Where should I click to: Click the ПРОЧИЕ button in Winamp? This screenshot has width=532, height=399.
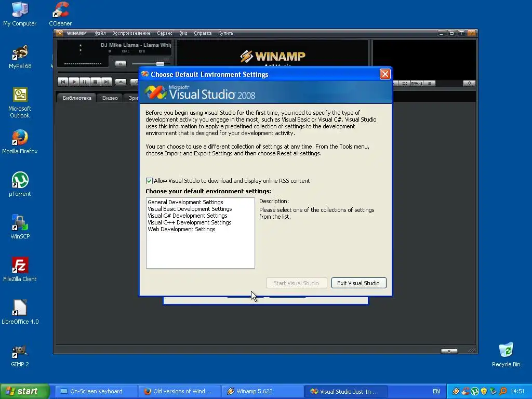click(x=417, y=83)
